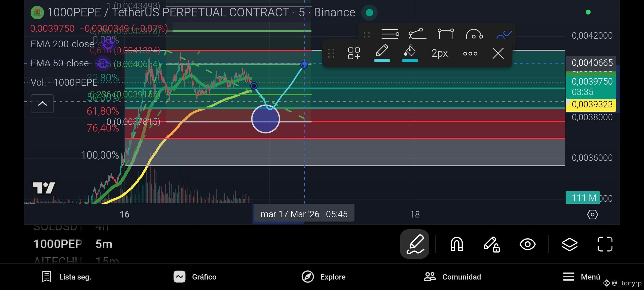Select the polyline path drawing tool icon
This screenshot has width=644, height=290.
point(418,34)
